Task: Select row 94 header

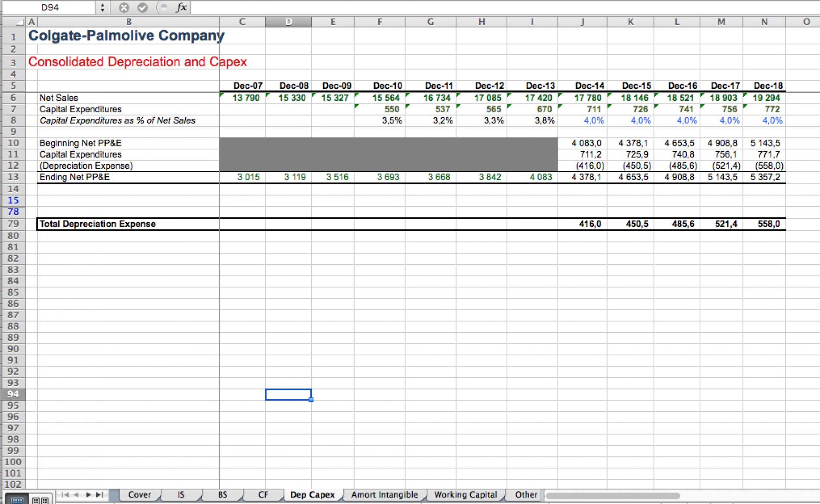Action: pos(13,394)
